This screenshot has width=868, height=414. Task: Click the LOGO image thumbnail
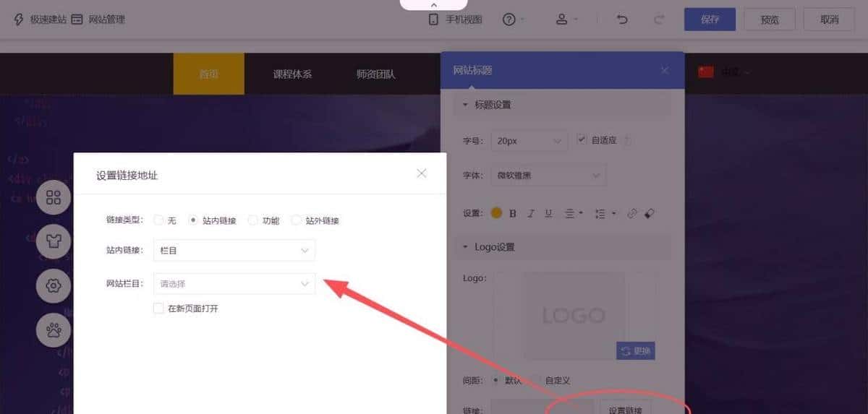(x=574, y=315)
